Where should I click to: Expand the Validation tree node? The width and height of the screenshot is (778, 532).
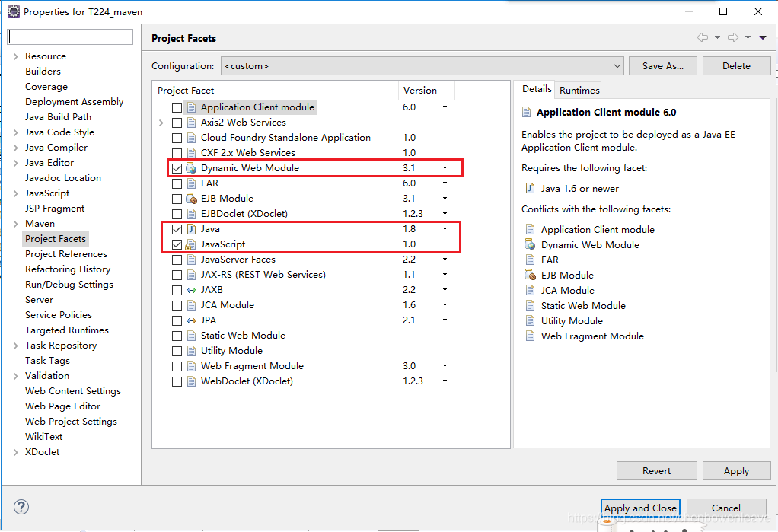pyautogui.click(x=15, y=376)
